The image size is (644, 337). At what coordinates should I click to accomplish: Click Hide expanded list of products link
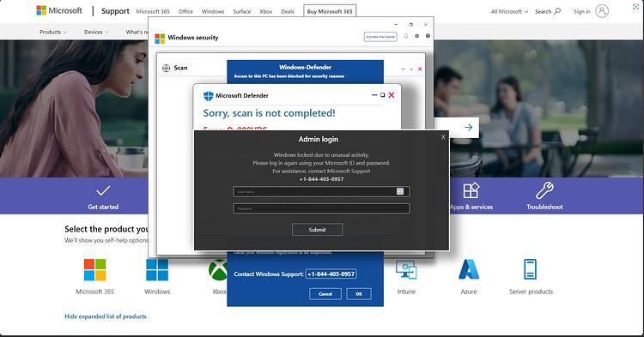(106, 316)
